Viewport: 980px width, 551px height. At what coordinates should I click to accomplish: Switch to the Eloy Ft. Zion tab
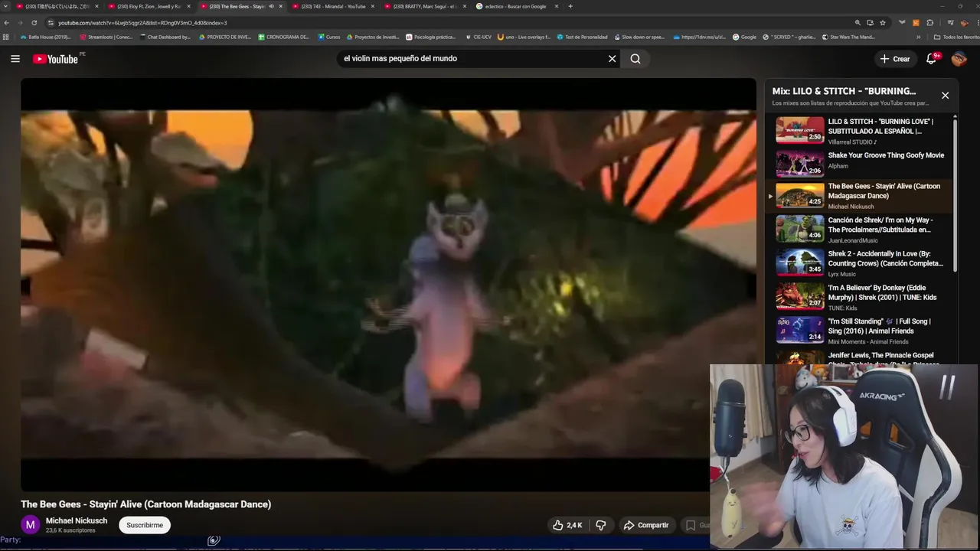(x=148, y=6)
